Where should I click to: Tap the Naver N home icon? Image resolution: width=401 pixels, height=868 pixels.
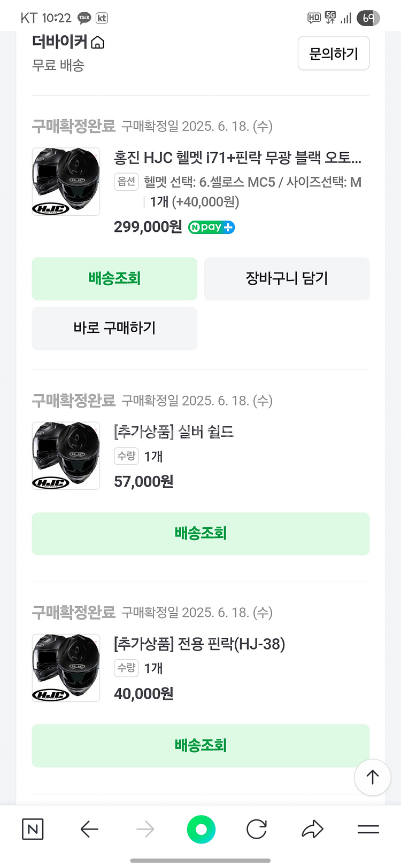click(x=33, y=829)
